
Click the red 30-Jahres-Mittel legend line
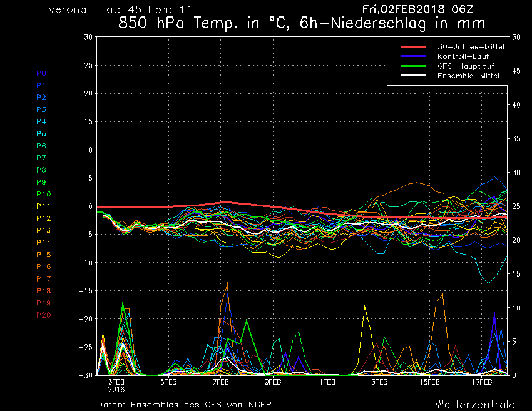tap(414, 46)
